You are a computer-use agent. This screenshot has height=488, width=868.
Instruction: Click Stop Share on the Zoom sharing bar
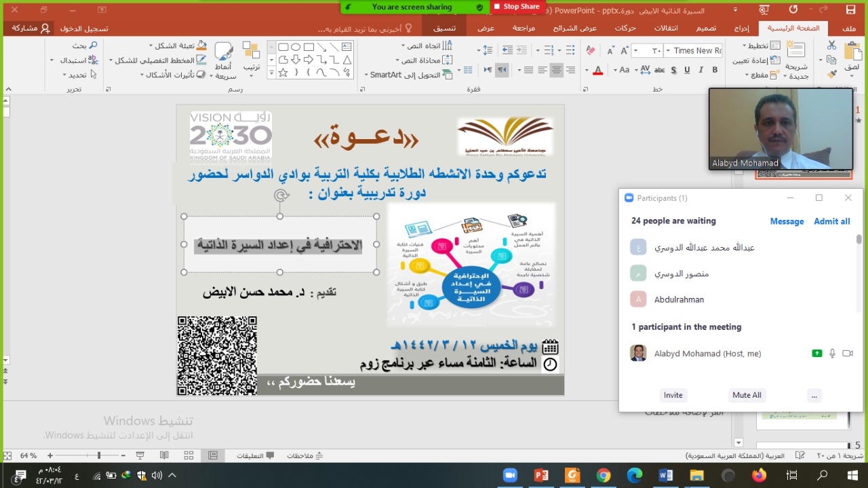click(517, 7)
